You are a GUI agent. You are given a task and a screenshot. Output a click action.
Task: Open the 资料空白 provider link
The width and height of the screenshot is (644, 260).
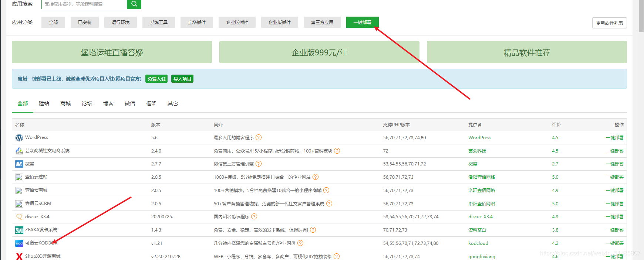[x=477, y=230]
